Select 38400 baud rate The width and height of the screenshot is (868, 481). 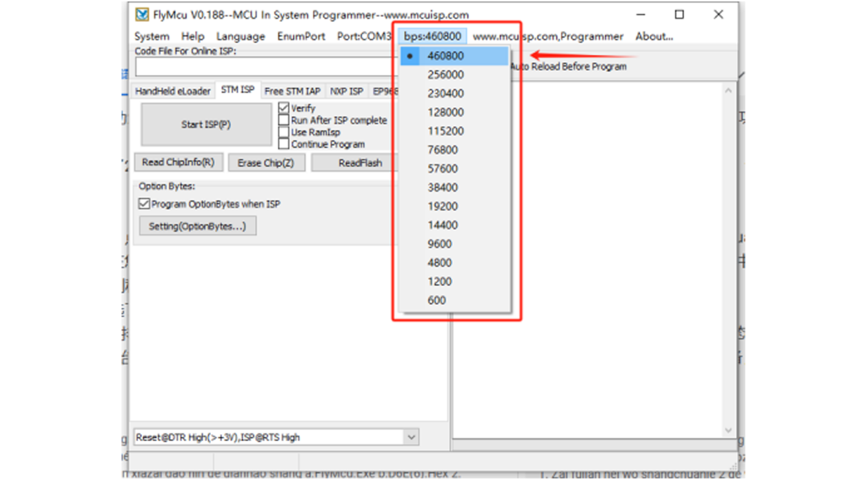455,187
